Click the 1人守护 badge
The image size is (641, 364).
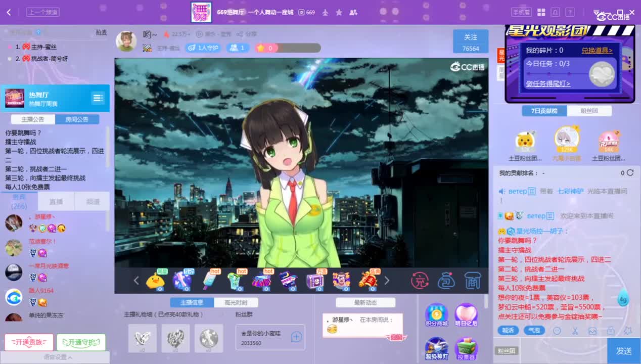(202, 48)
